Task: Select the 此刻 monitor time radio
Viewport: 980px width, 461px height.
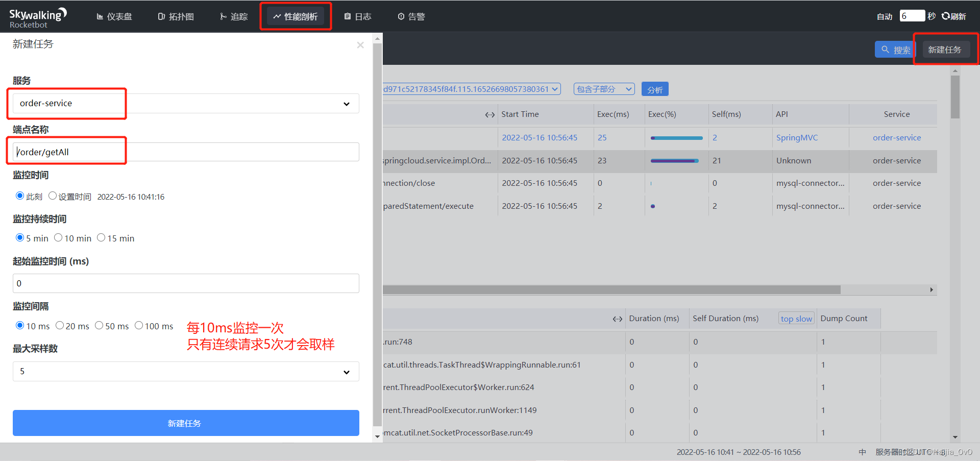Action: coord(20,196)
